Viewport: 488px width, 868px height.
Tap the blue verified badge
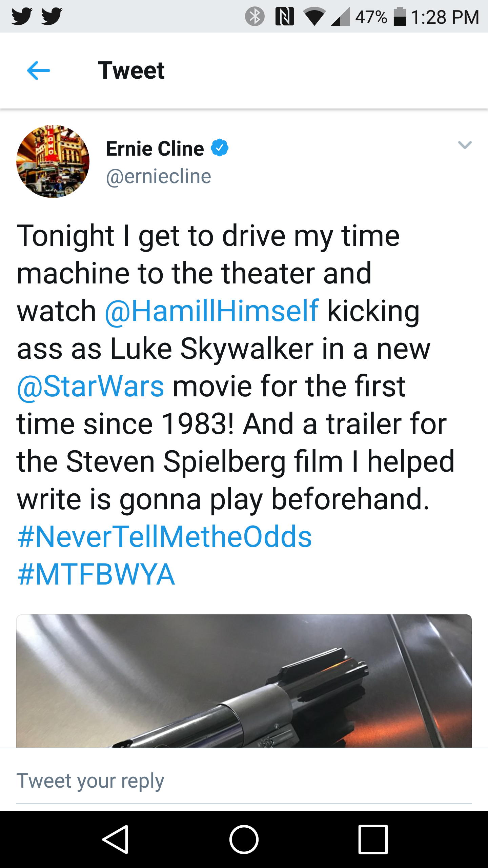pyautogui.click(x=220, y=148)
